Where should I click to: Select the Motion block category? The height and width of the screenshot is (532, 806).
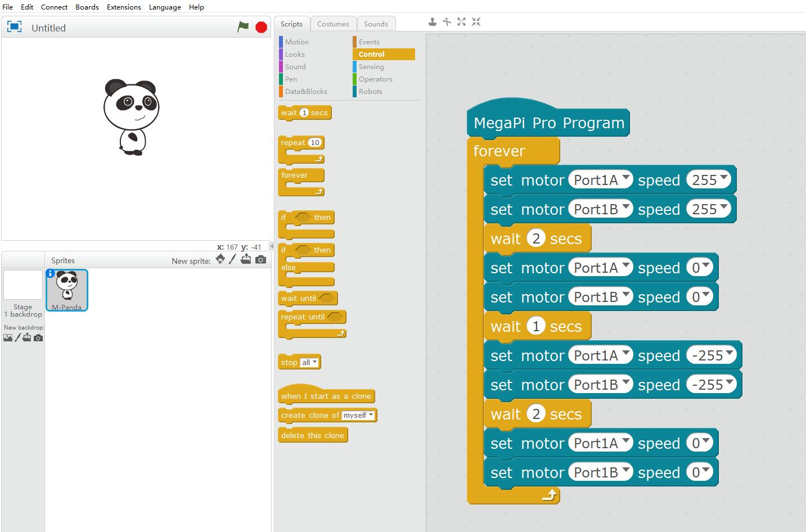[x=296, y=42]
